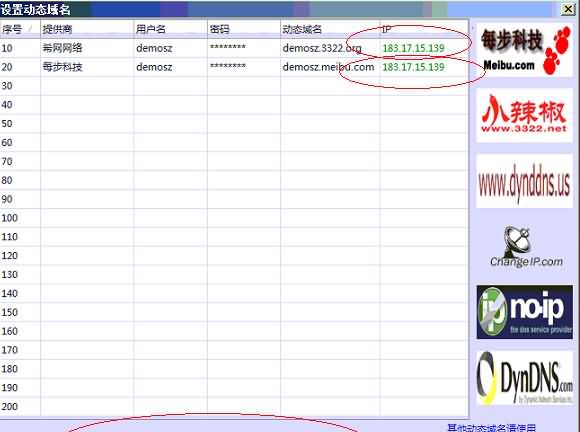Viewport: 580px width, 432px height.
Task: Sort by the 提供商 column header
Action: 87,29
